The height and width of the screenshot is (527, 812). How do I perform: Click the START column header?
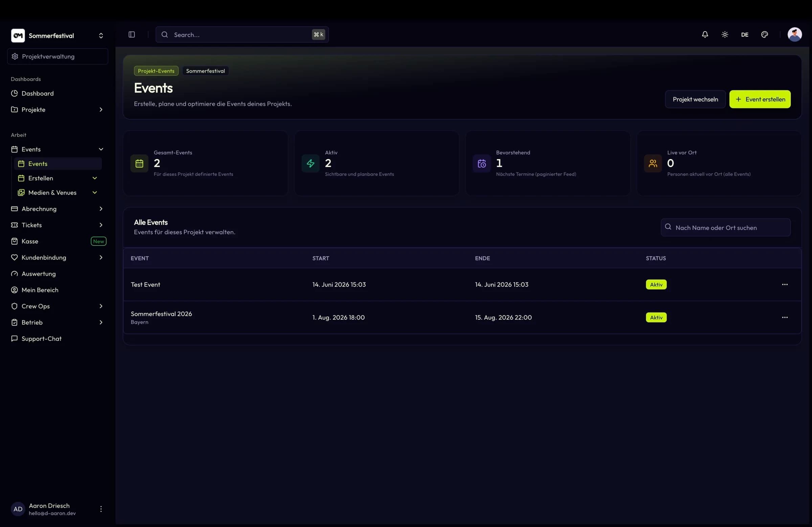(321, 258)
